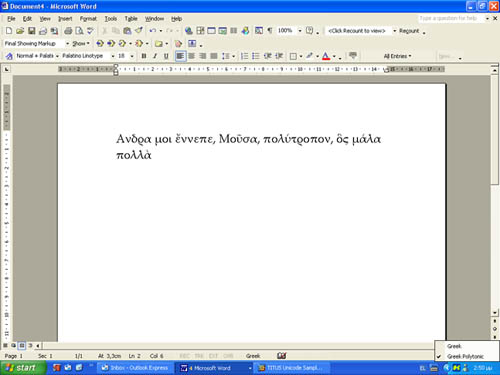Toggle left alignment button
This screenshot has height=375, width=500.
coord(180,56)
